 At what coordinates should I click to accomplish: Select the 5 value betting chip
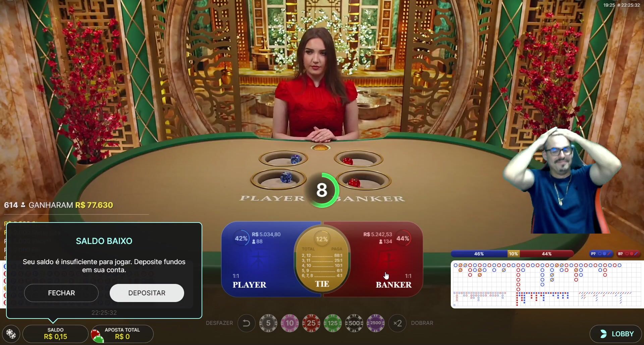(268, 323)
